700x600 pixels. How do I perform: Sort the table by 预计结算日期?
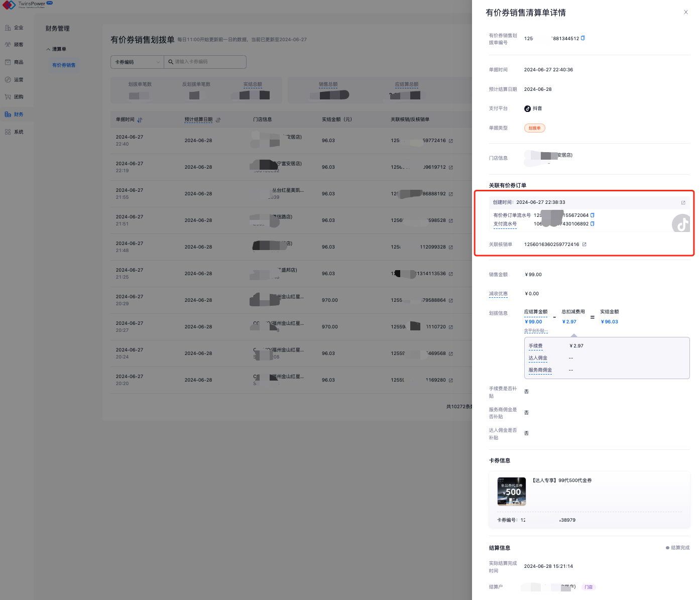click(x=218, y=120)
